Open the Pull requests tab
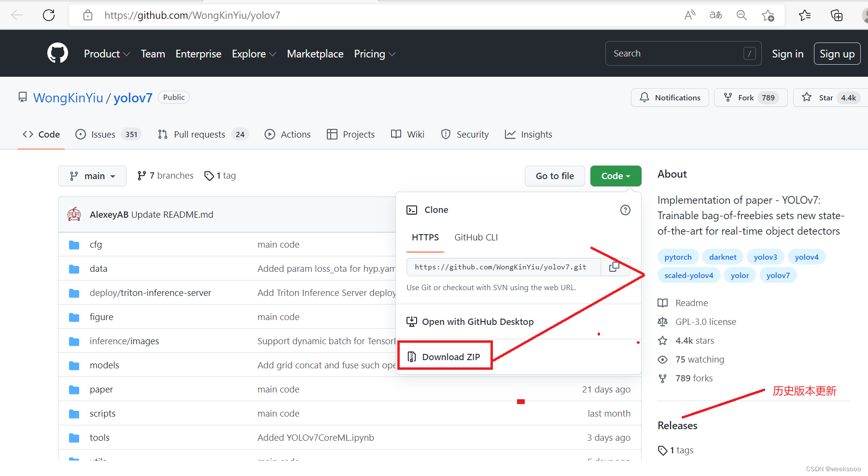Image resolution: width=868 pixels, height=476 pixels. tap(203, 134)
